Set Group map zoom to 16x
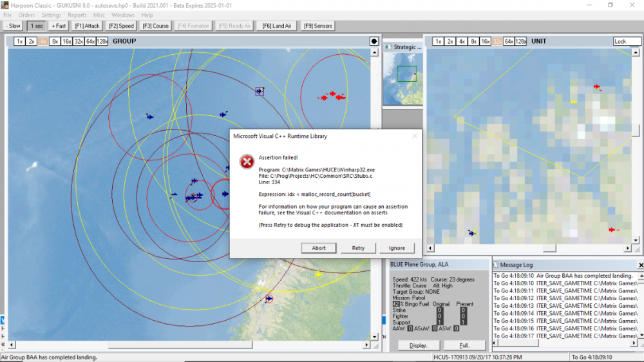The width and height of the screenshot is (644, 362). [66, 41]
